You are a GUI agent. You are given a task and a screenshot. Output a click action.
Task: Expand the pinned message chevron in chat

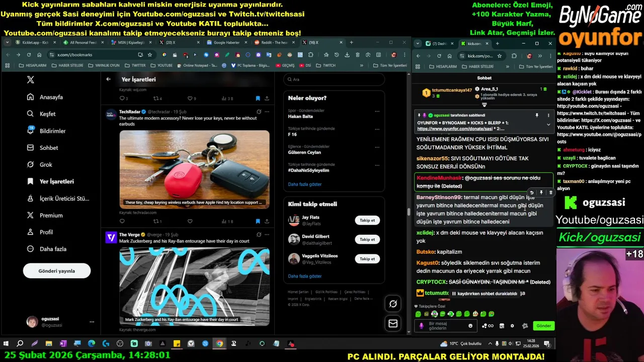548,125
